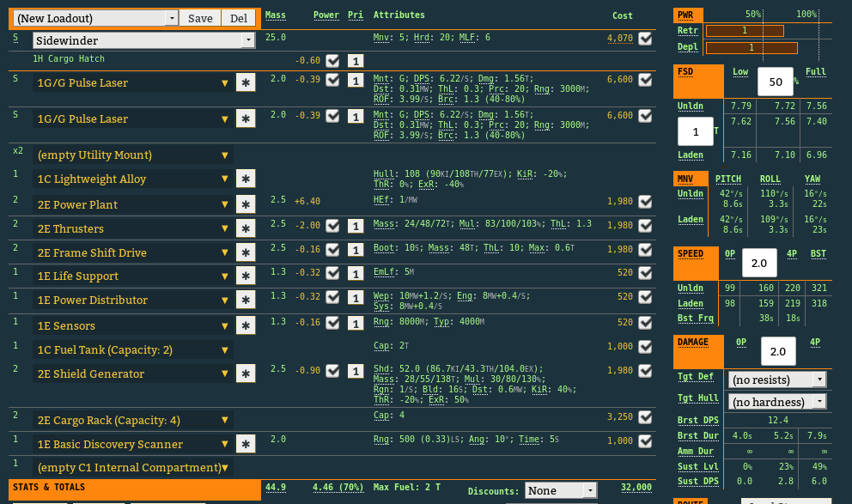Viewport: 852px width, 504px height.
Task: Click the FSD panel header
Action: [x=698, y=81]
